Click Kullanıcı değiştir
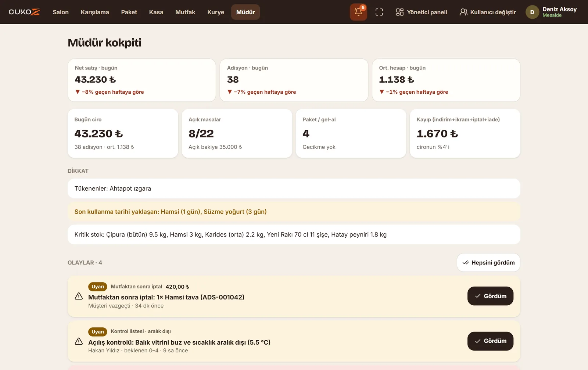588x370 pixels. click(x=488, y=12)
